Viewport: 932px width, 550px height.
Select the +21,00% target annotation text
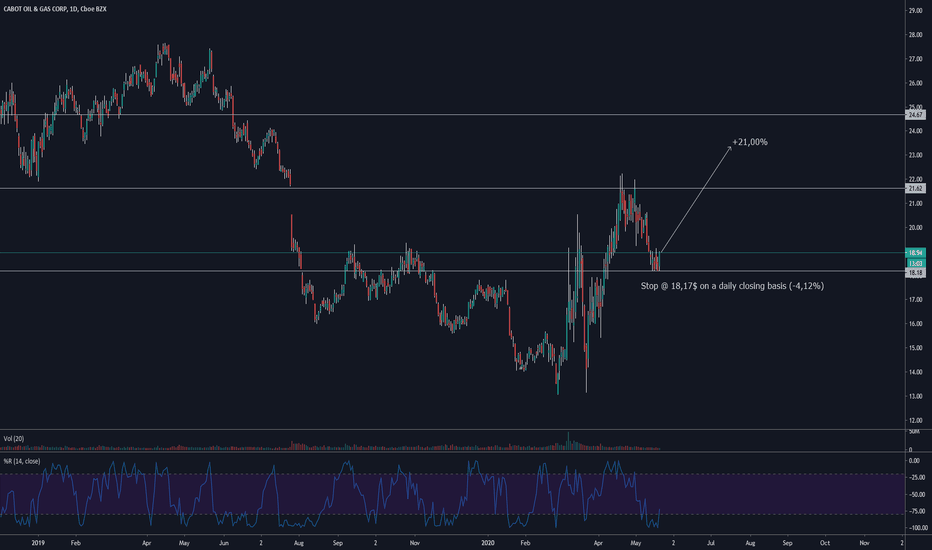click(x=750, y=142)
